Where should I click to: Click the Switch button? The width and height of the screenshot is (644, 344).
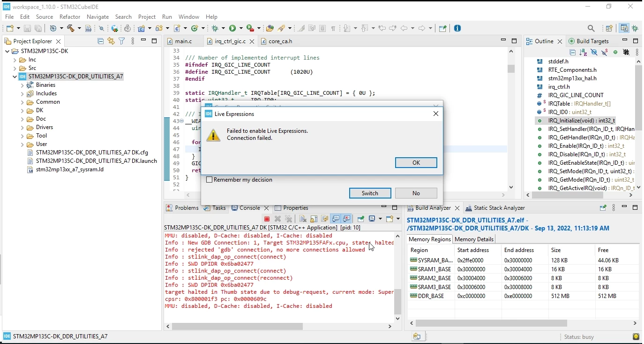370,193
